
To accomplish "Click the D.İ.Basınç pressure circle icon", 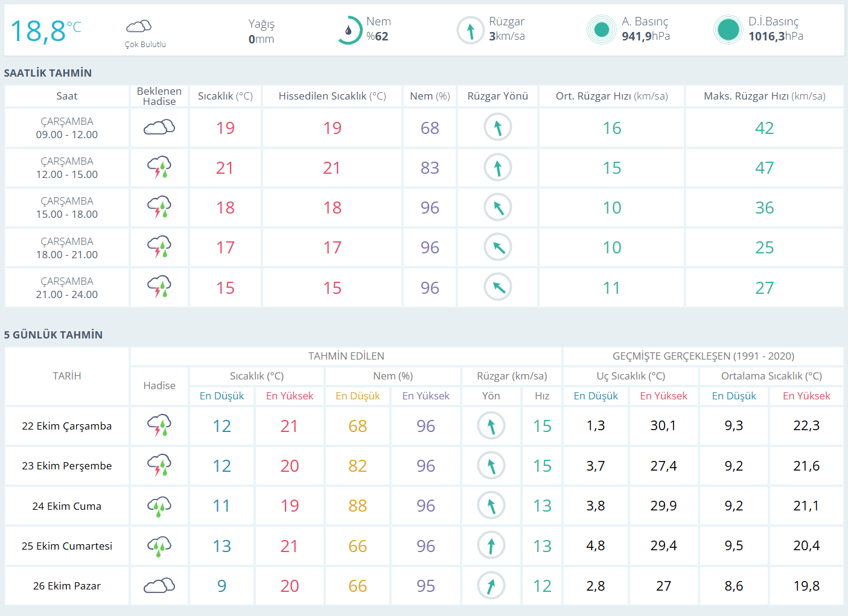I will pos(728,30).
